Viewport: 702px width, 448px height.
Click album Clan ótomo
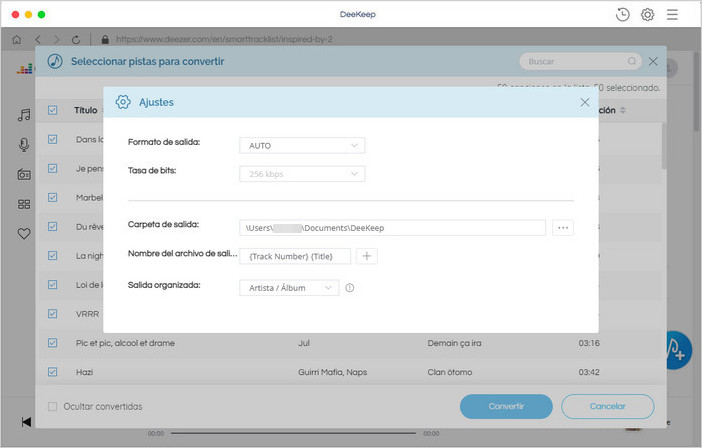[x=450, y=372]
